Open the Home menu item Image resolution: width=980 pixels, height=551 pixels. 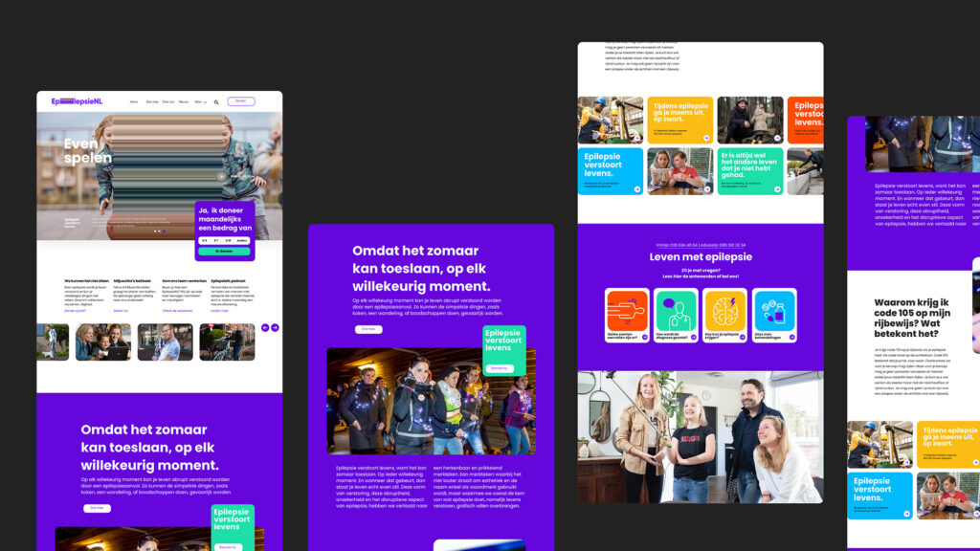[134, 101]
